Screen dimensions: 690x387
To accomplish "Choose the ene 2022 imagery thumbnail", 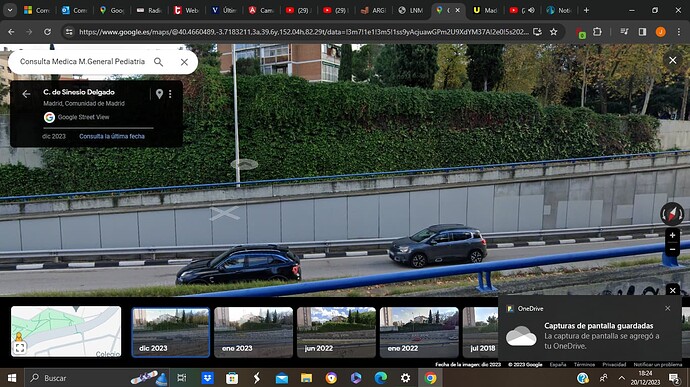I will (419, 332).
